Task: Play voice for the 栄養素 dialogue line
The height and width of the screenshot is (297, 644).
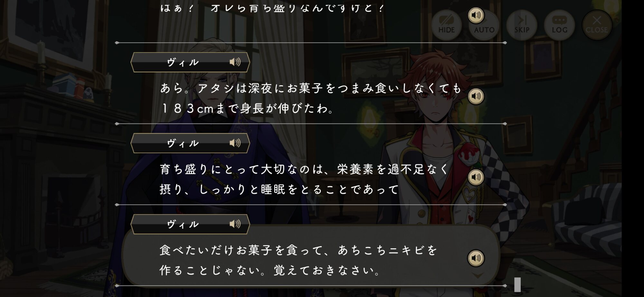Action: coord(476,177)
